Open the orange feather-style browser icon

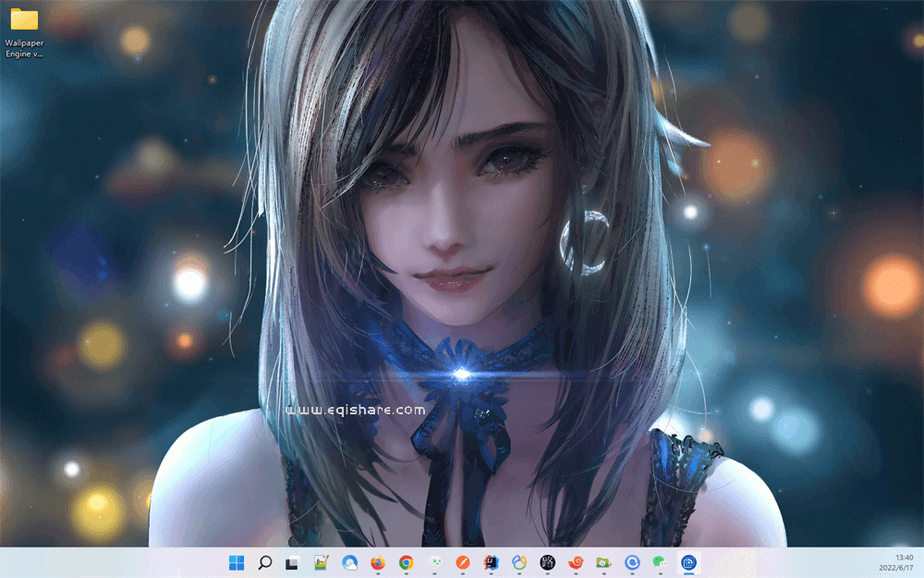tap(461, 562)
